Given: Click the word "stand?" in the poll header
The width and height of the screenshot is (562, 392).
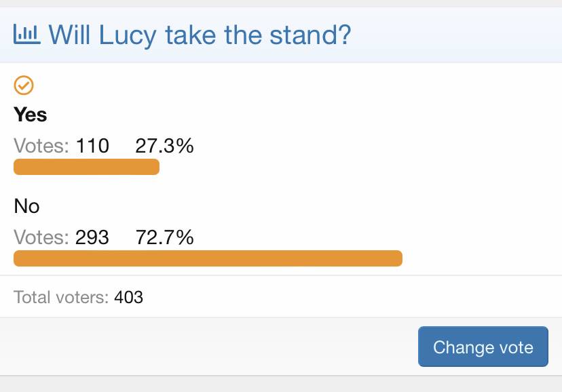Looking at the screenshot, I should click(x=310, y=35).
